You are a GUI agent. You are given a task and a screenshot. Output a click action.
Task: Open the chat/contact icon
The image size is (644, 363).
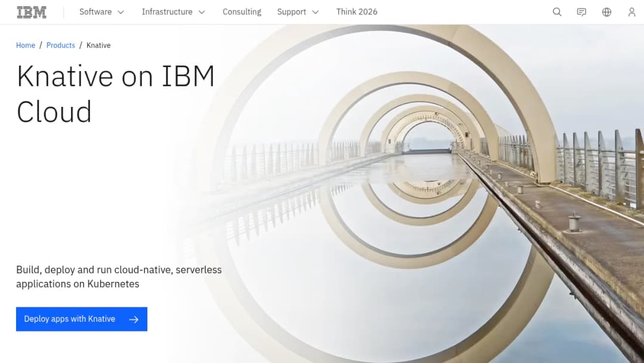click(581, 12)
